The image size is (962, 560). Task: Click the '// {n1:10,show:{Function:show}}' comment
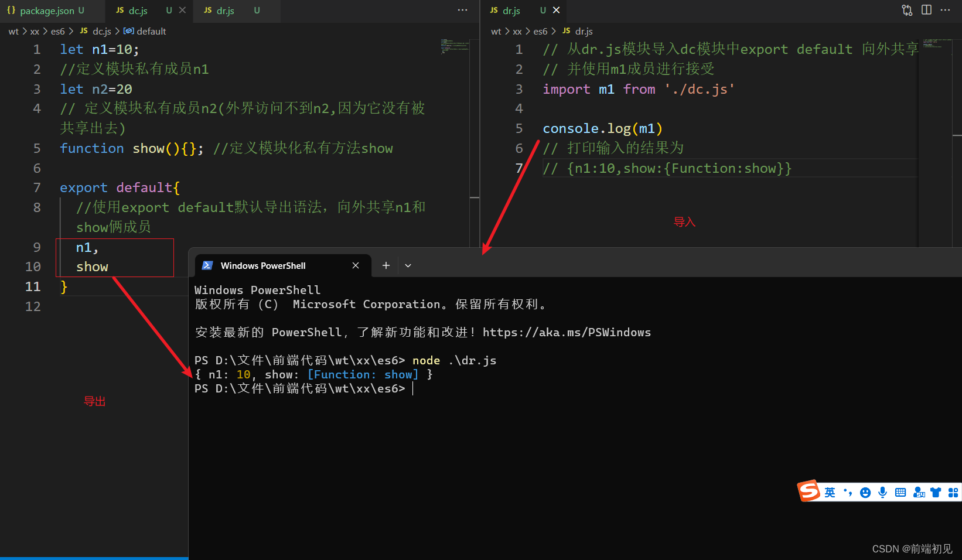667,168
